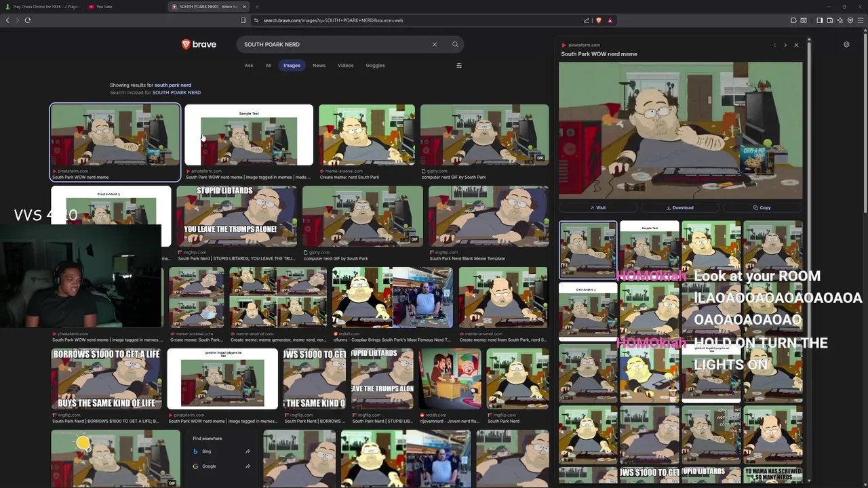Show next image in preview panel

785,45
